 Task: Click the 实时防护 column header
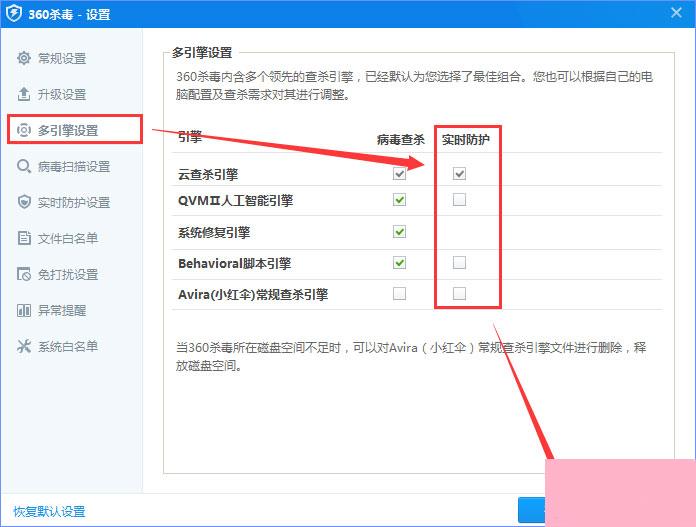(466, 140)
